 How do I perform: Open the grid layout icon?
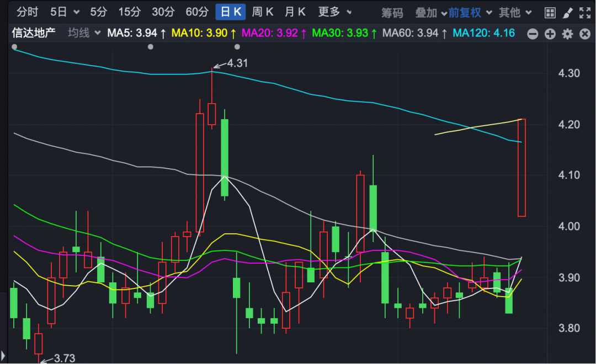(x=550, y=12)
